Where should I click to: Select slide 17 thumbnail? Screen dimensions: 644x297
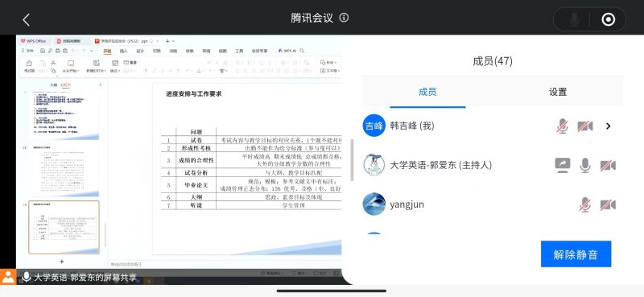pos(64,171)
